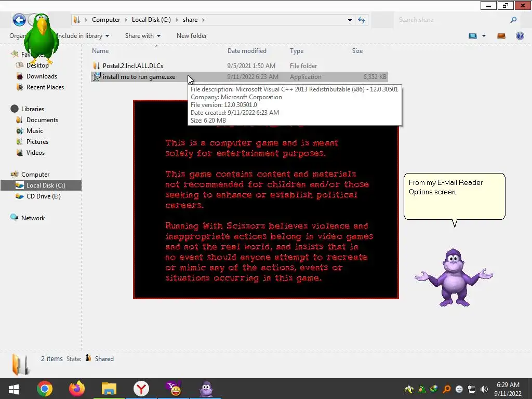This screenshot has width=532, height=399.
Task: Open the Windows Start button
Action: point(14,389)
